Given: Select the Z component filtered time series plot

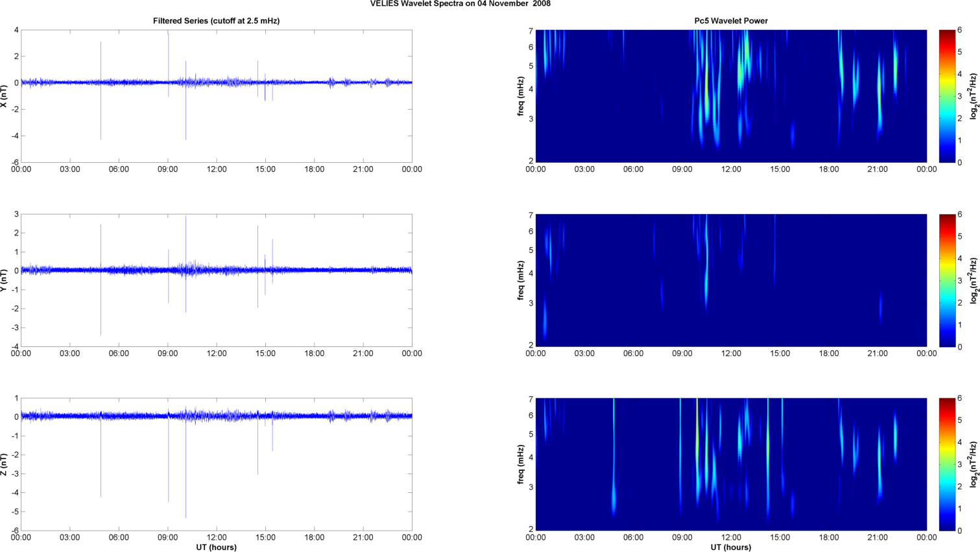Looking at the screenshot, I should [217, 464].
